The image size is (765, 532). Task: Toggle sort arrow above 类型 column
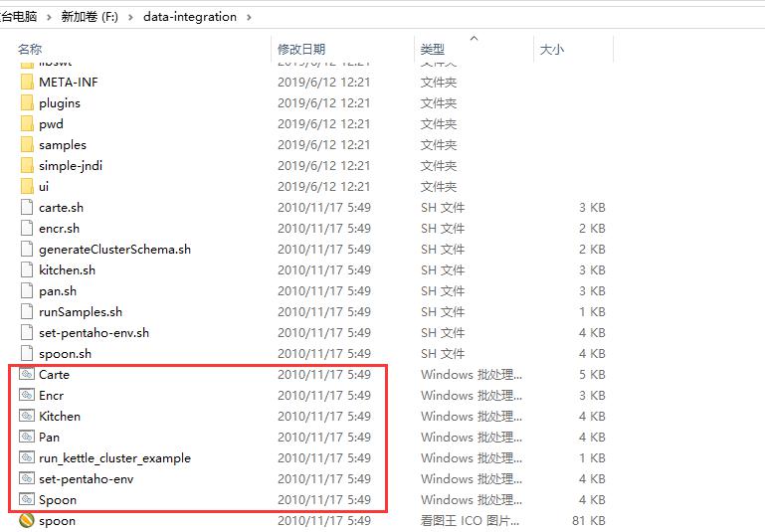(474, 38)
